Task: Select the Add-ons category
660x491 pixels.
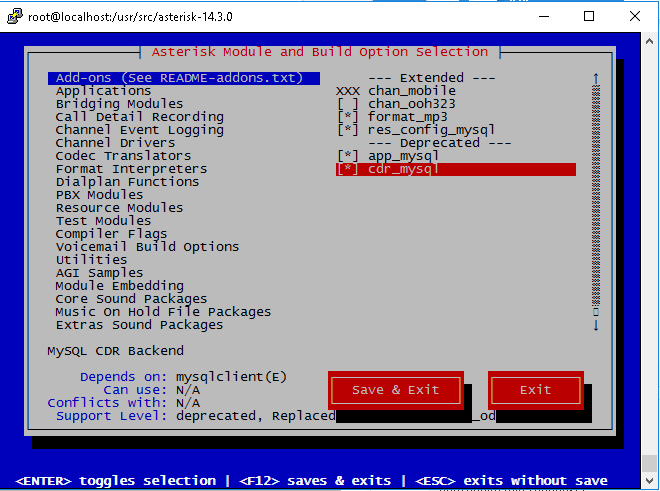Action: pyautogui.click(x=184, y=78)
